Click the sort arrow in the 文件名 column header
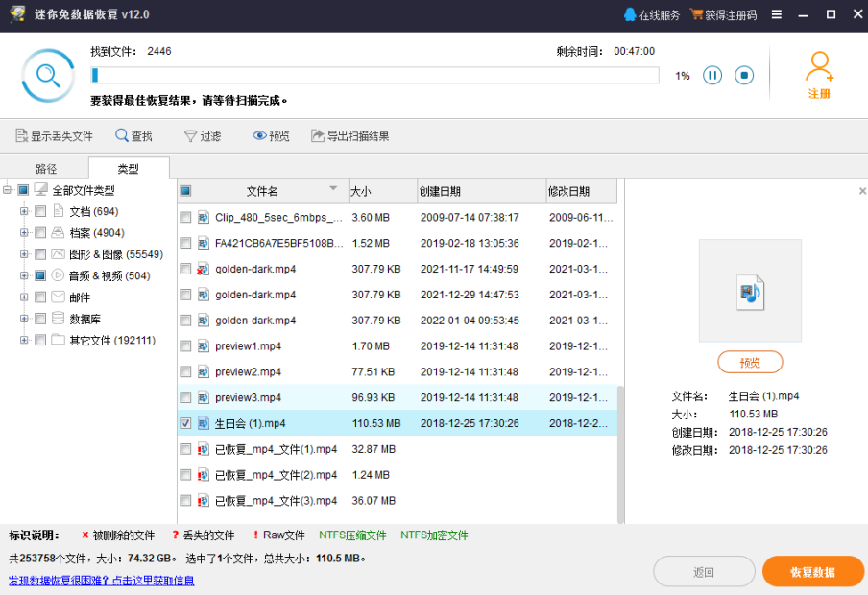 [x=333, y=188]
